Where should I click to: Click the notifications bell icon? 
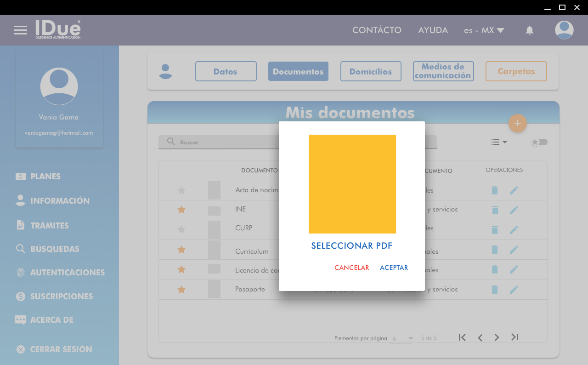pyautogui.click(x=529, y=30)
